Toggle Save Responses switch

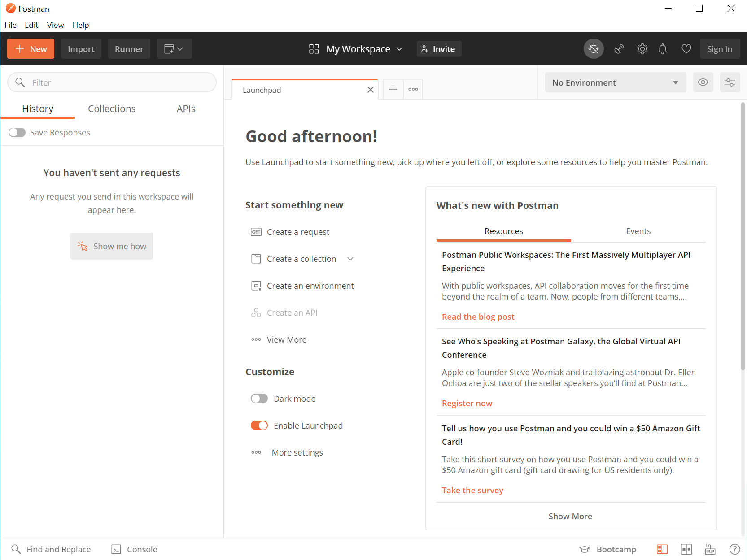[17, 133]
